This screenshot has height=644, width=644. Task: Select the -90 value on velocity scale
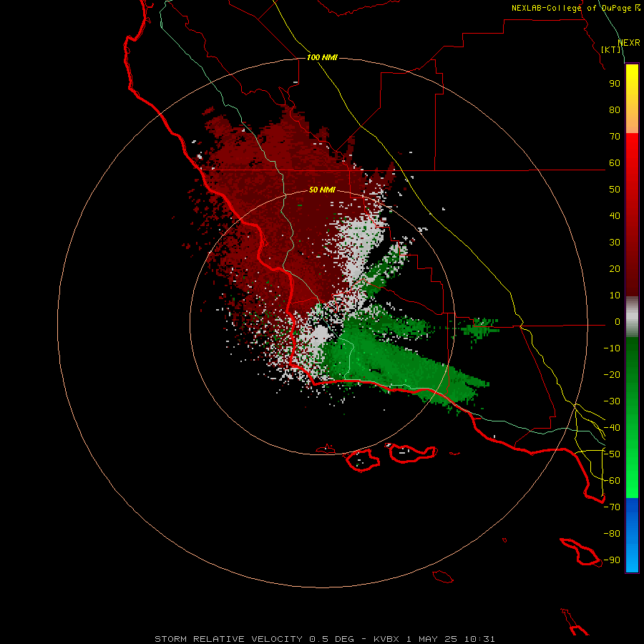[x=612, y=560]
